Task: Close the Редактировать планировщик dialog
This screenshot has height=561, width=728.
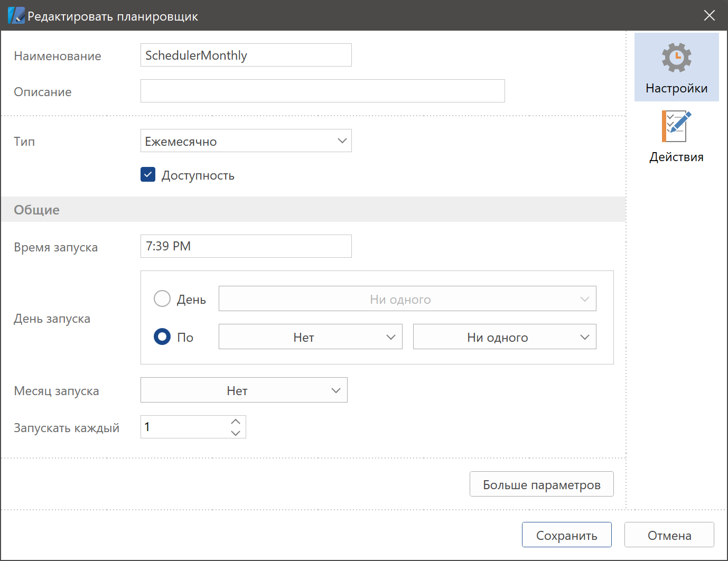Action: [710, 15]
